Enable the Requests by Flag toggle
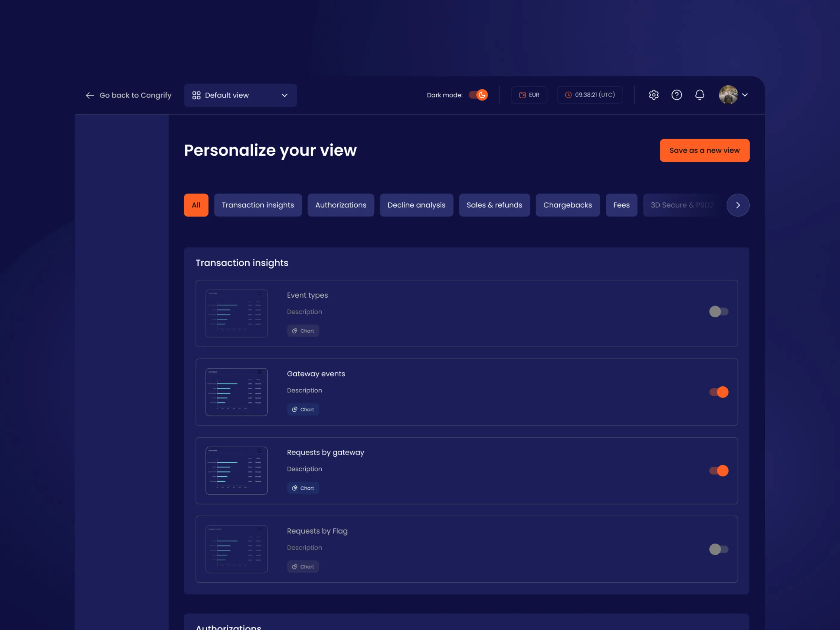The image size is (840, 630). [718, 550]
